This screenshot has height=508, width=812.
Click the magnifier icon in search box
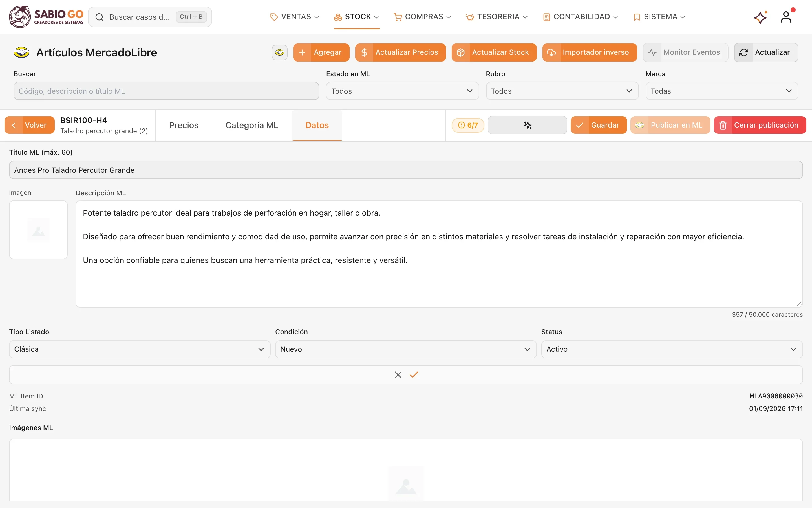point(100,17)
